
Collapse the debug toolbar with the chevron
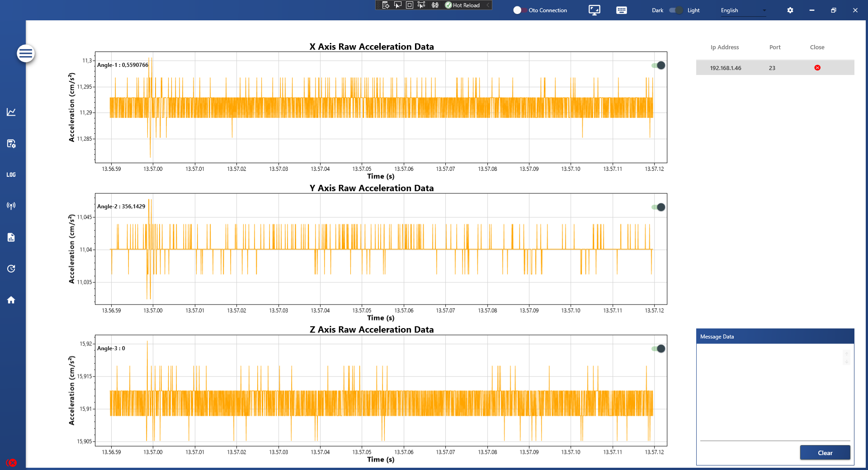point(487,5)
